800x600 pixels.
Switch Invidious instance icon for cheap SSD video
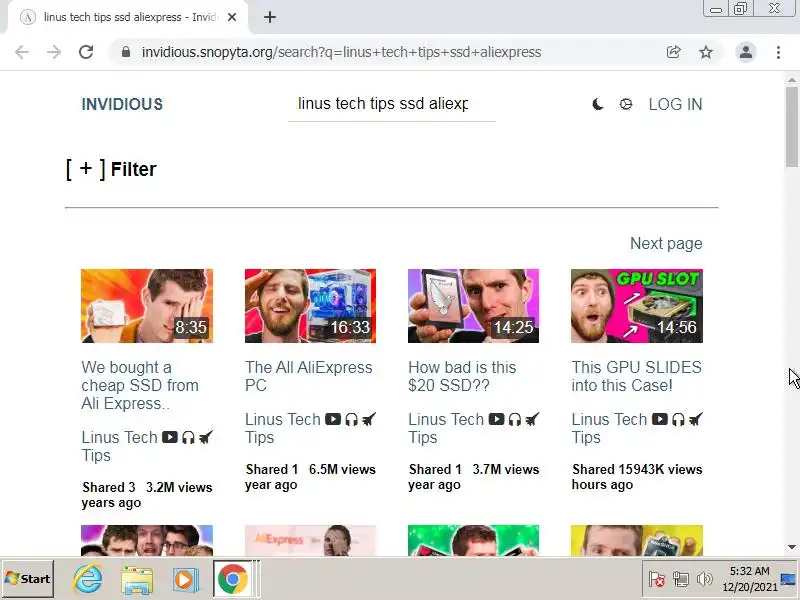tap(206, 437)
